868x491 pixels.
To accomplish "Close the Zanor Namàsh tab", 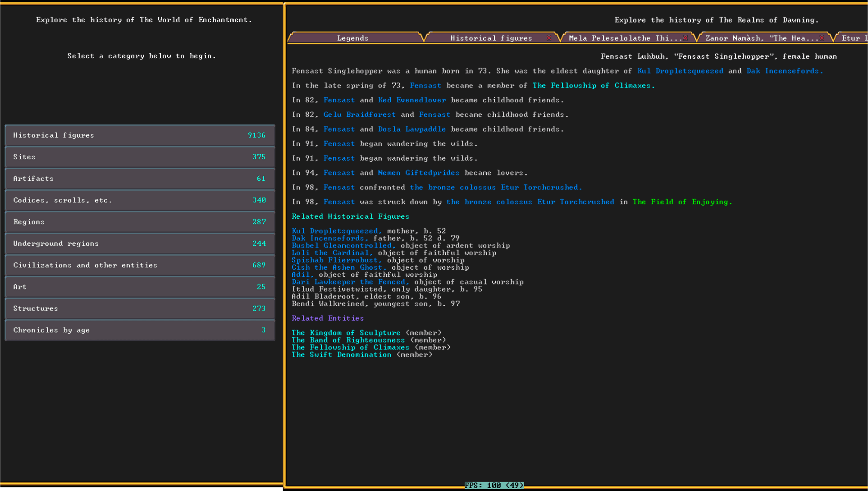I will click(x=822, y=38).
